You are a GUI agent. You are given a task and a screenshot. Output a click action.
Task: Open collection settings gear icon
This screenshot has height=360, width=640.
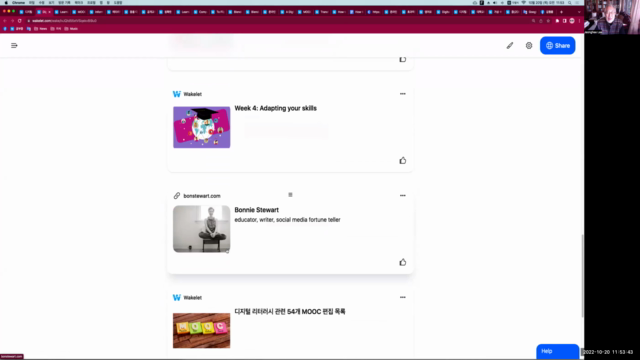coord(529,45)
